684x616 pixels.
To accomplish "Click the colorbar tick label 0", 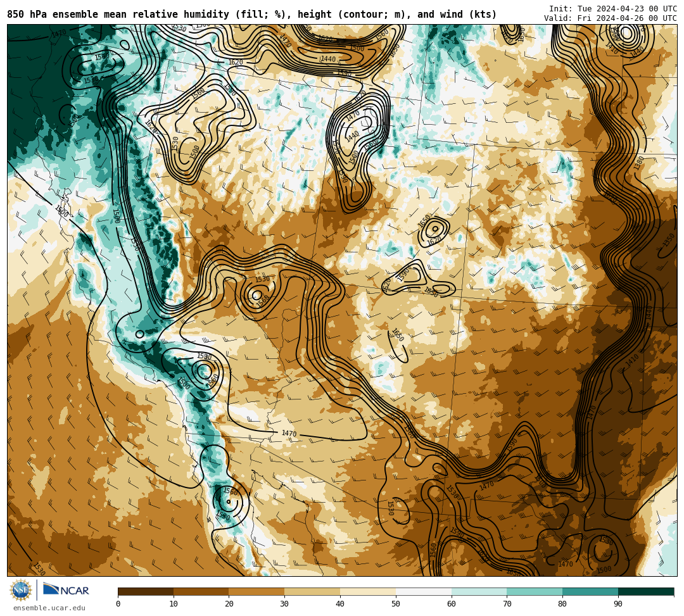I will (x=118, y=604).
